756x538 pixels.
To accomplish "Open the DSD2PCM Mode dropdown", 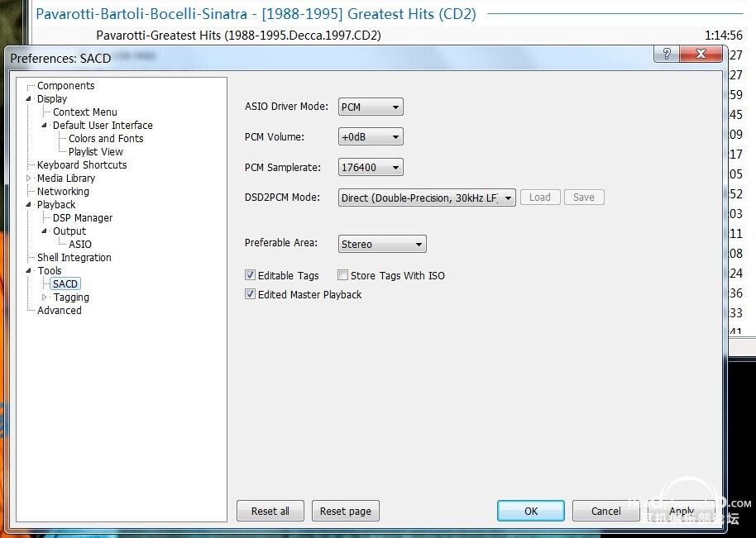I will [427, 198].
